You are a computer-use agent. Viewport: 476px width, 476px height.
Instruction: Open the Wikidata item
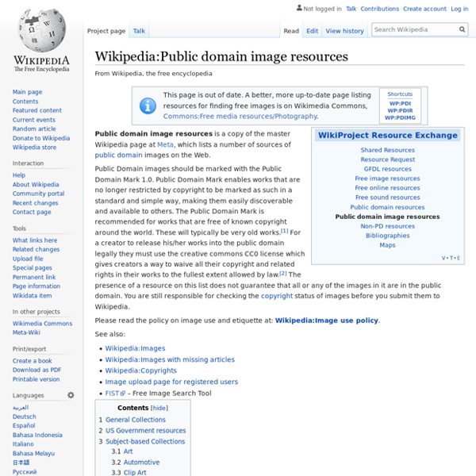tap(33, 296)
